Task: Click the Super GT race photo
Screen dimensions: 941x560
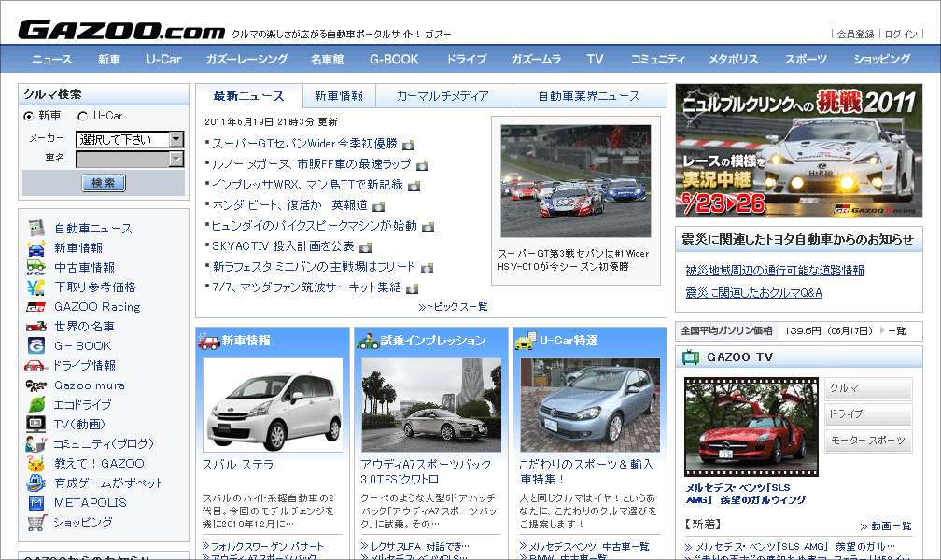Action: coord(576,181)
